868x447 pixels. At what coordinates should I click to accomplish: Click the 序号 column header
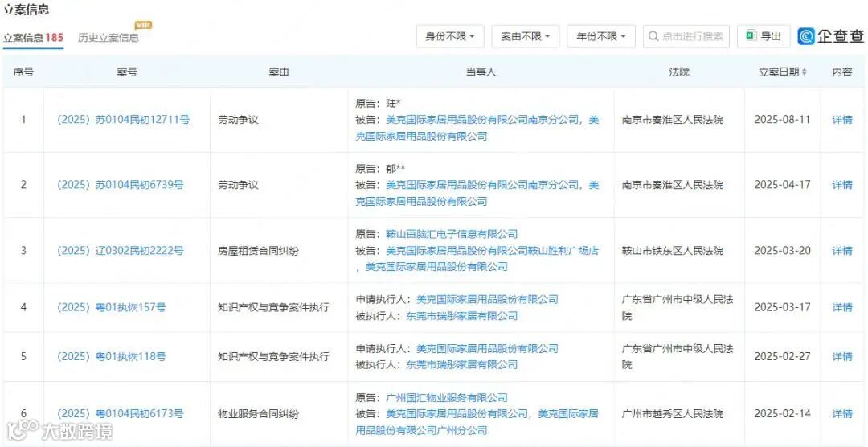pyautogui.click(x=23, y=72)
